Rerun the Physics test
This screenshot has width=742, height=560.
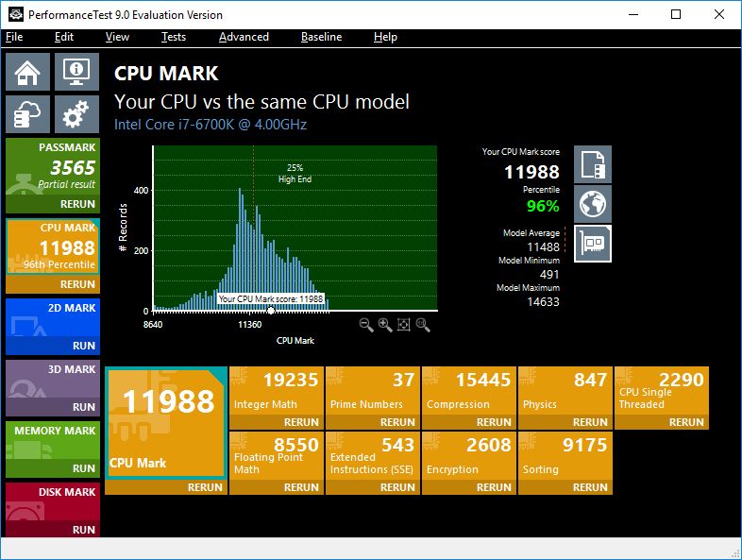(565, 422)
